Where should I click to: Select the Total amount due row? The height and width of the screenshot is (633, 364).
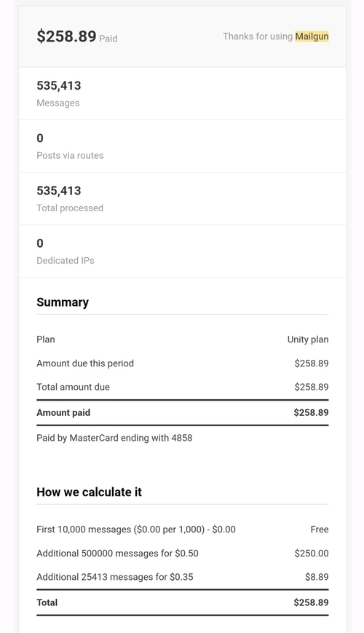coord(183,387)
